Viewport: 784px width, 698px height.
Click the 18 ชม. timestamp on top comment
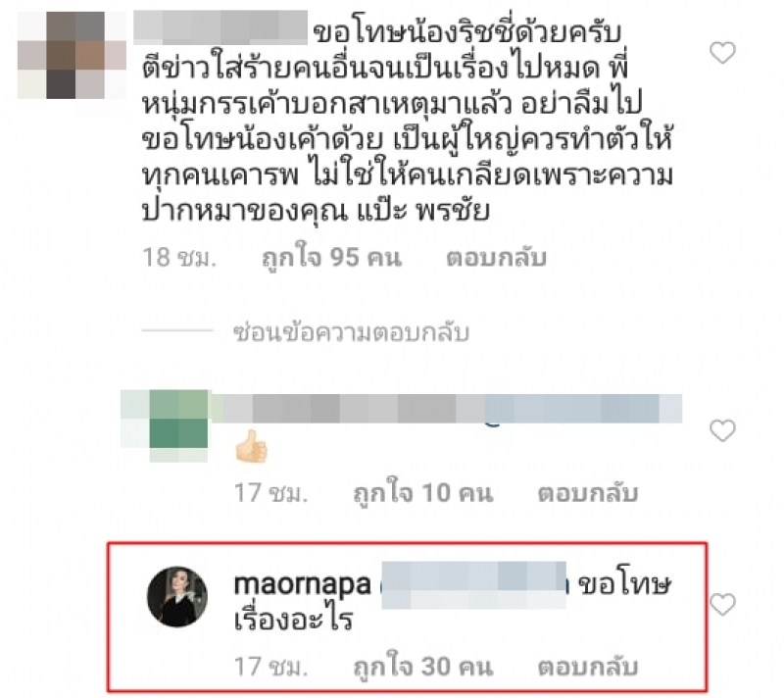pos(179,258)
